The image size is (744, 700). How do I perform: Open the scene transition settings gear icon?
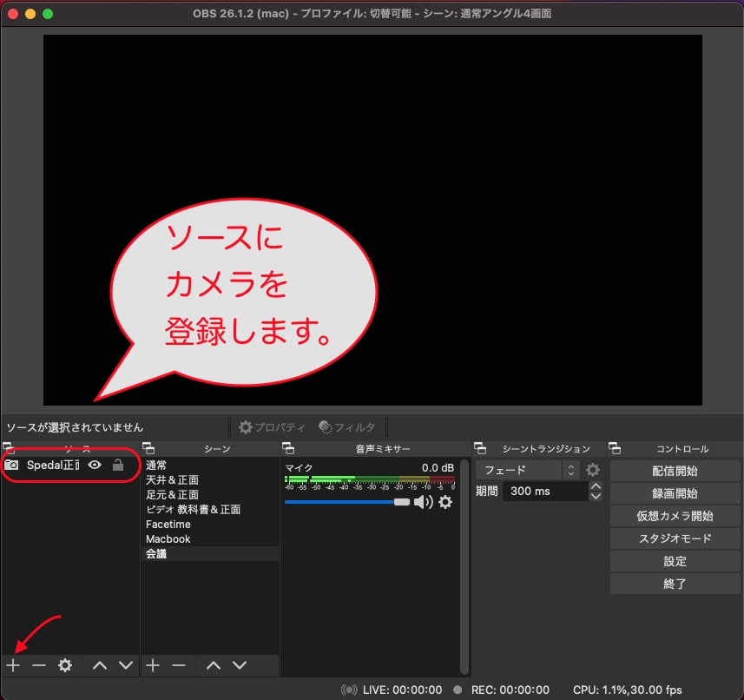[594, 470]
